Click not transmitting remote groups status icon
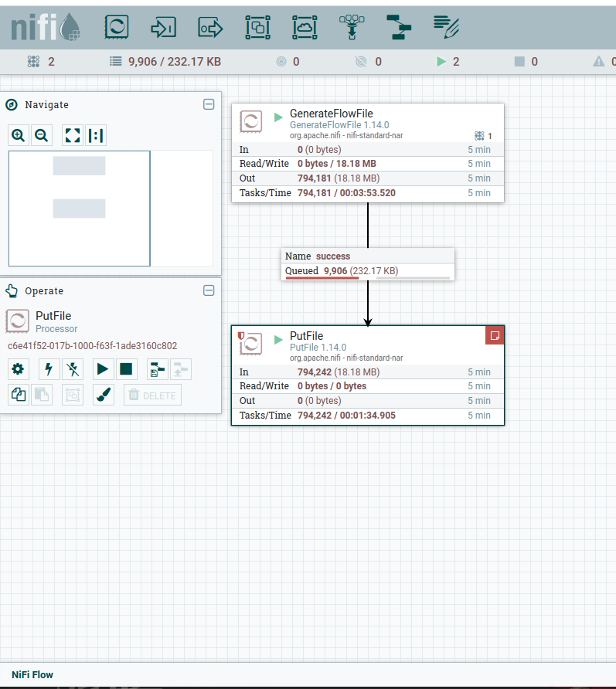Screen dimensions: 616x689 [361, 62]
